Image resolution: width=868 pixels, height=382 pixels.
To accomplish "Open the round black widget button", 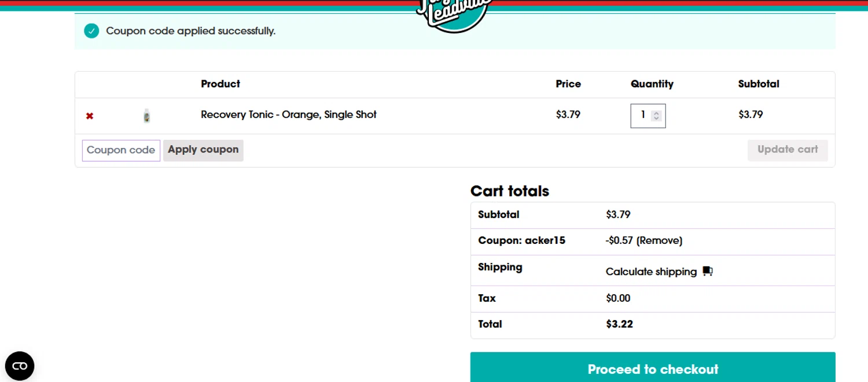I will coord(20,366).
